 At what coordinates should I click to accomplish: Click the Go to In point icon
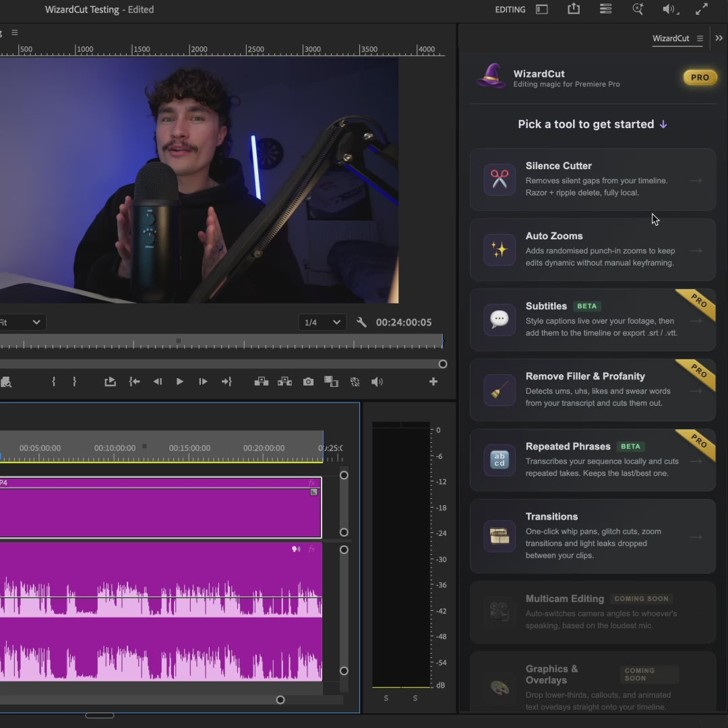coord(134,382)
